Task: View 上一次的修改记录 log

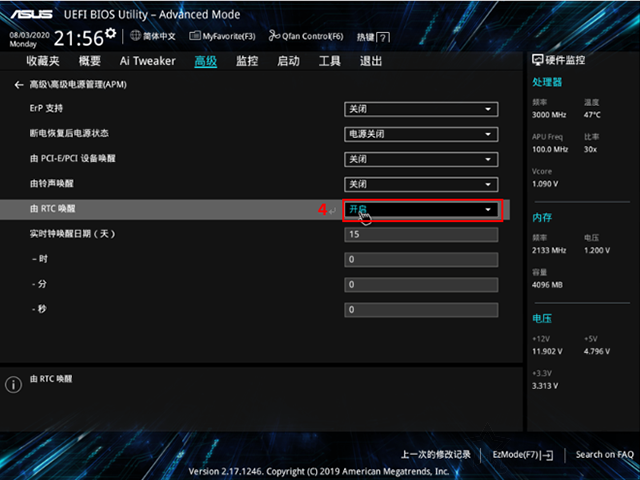Action: (x=436, y=454)
